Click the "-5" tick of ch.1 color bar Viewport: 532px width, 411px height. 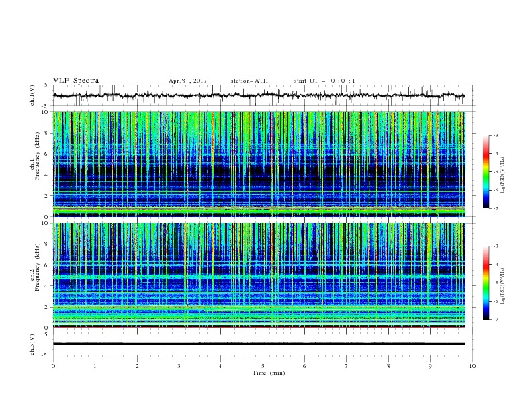[x=495, y=172]
